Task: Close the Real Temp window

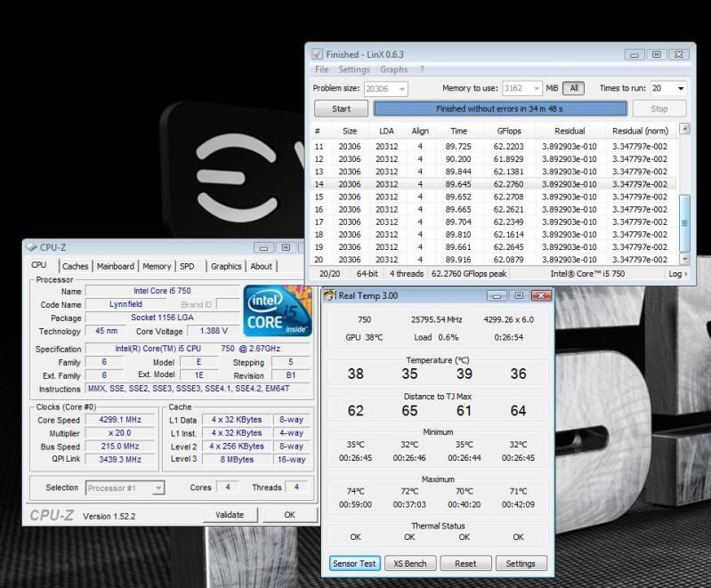Action: (x=541, y=296)
